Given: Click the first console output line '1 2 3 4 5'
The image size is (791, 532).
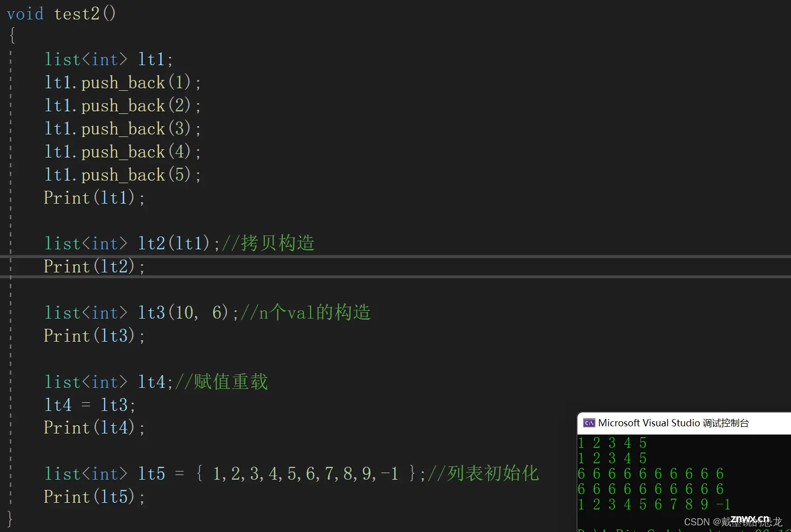Looking at the screenshot, I should tap(612, 443).
